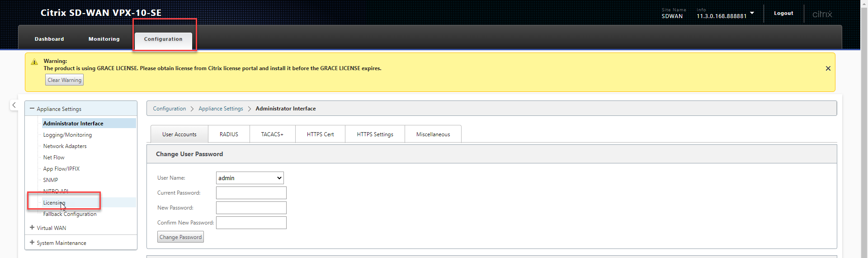Click the Clear Warning button
Image resolution: width=868 pixels, height=258 pixels.
point(65,80)
